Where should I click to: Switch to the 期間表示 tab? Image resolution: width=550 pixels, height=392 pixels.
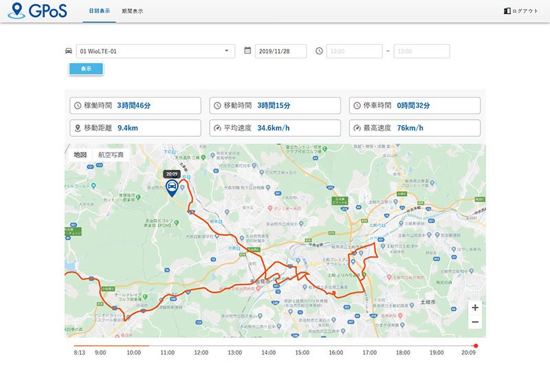[132, 11]
